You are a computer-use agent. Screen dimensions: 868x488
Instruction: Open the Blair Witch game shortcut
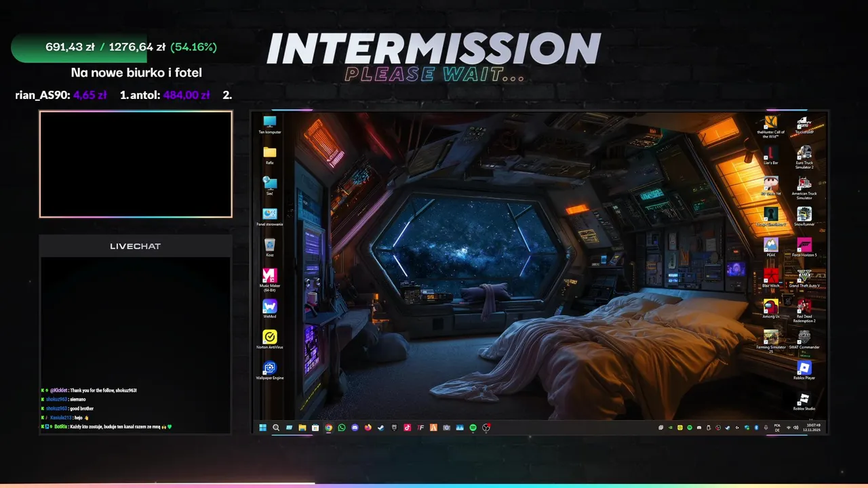[x=770, y=278]
